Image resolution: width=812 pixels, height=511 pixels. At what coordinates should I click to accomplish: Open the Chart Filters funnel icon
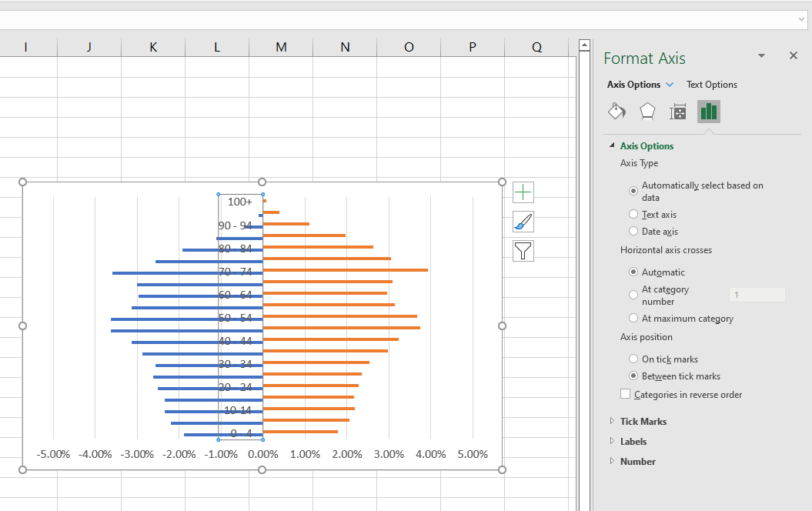523,251
